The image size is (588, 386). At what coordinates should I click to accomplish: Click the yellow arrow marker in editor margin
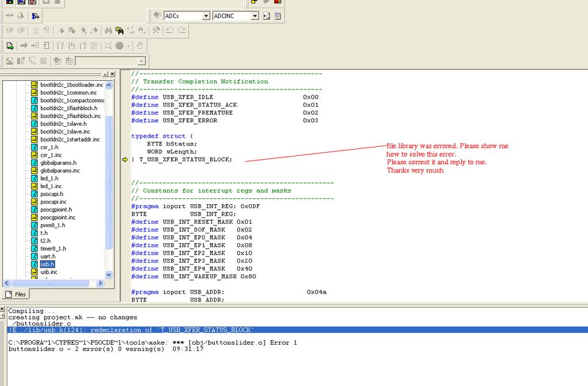point(125,159)
